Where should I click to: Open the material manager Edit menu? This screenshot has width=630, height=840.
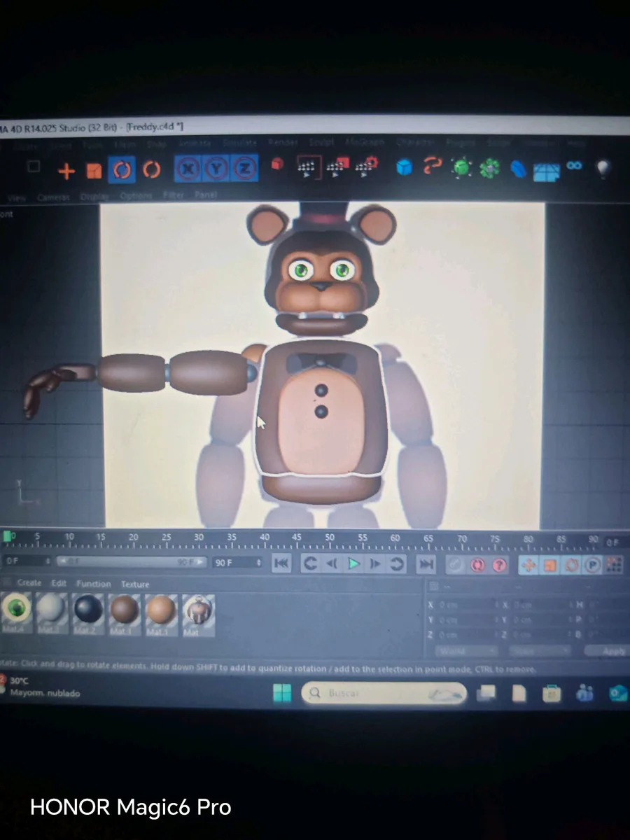59,583
